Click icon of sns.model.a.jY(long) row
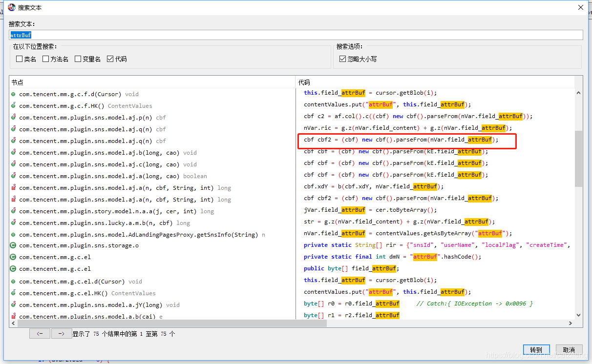The image size is (592, 364). click(14, 305)
